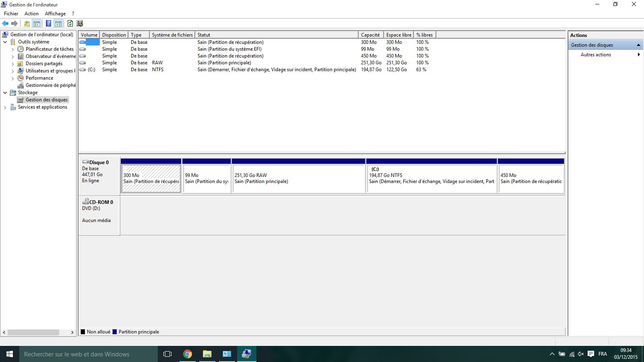Toggle the Action pane toolbar icon

pyautogui.click(x=58, y=23)
